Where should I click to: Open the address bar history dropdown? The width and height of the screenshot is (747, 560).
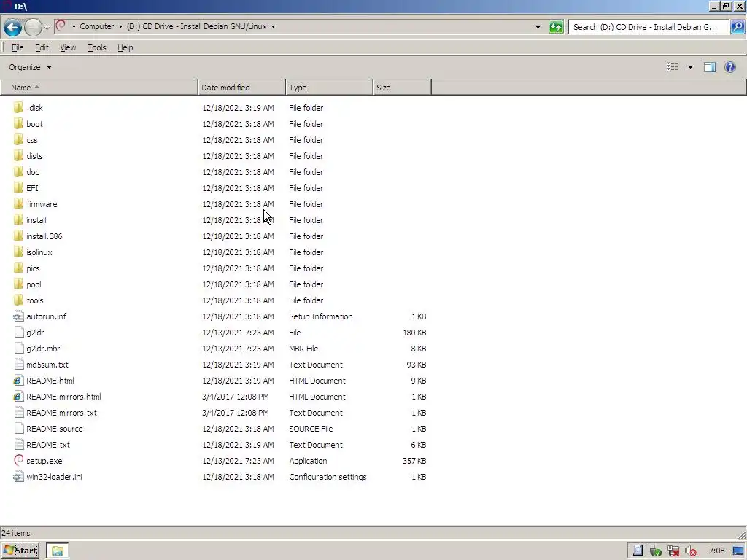pyautogui.click(x=538, y=27)
